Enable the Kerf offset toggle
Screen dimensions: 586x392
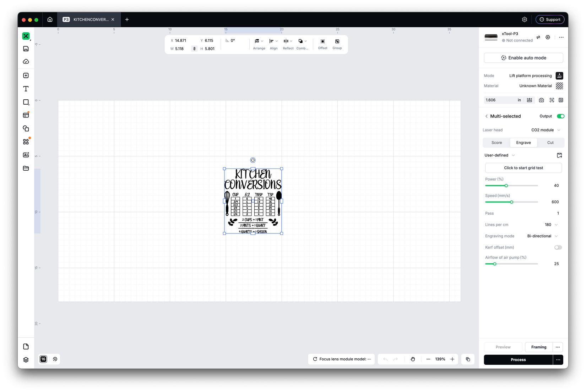coord(558,247)
